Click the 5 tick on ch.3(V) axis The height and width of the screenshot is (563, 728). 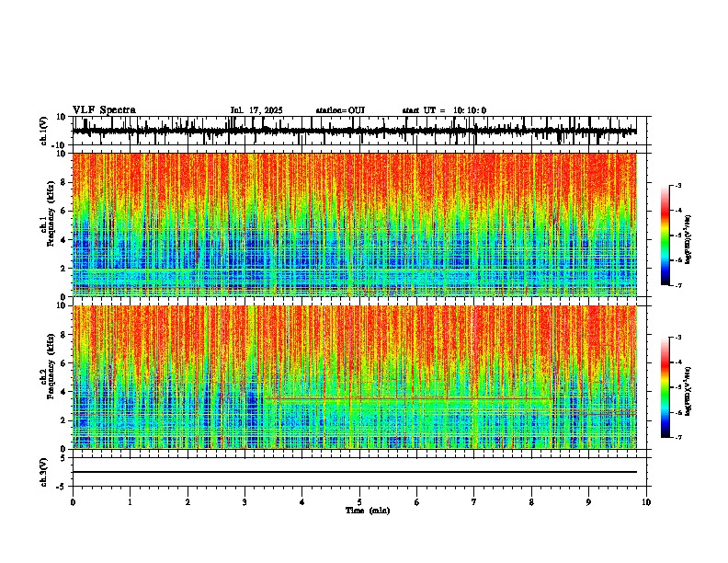coord(64,458)
